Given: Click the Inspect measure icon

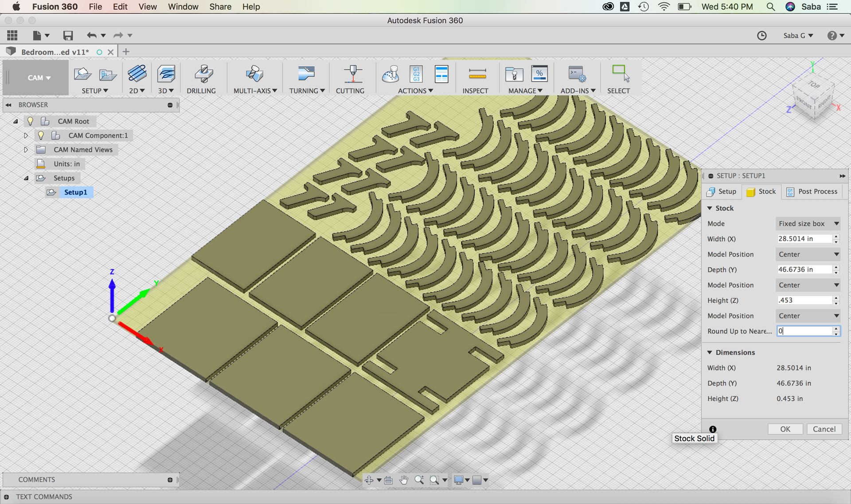Looking at the screenshot, I should coord(477,74).
